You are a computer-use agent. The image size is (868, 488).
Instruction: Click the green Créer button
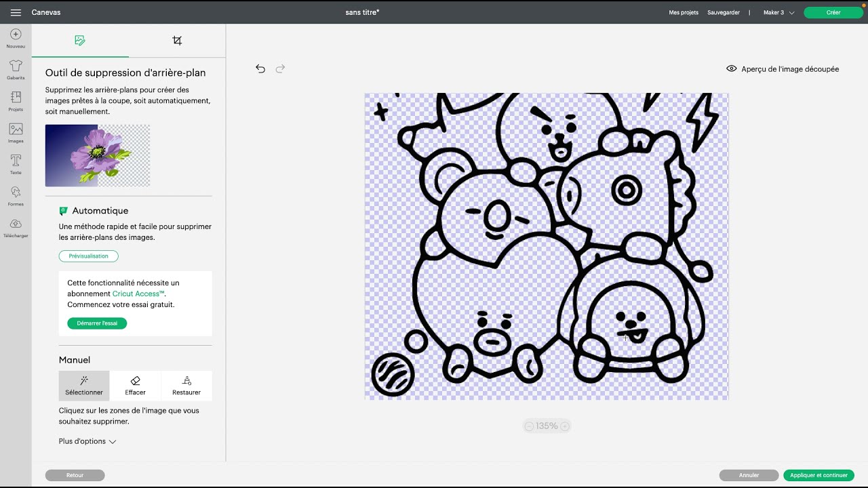click(833, 12)
